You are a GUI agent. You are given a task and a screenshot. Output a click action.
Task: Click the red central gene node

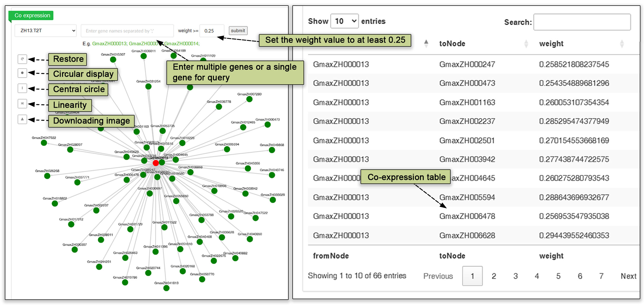pyautogui.click(x=156, y=163)
